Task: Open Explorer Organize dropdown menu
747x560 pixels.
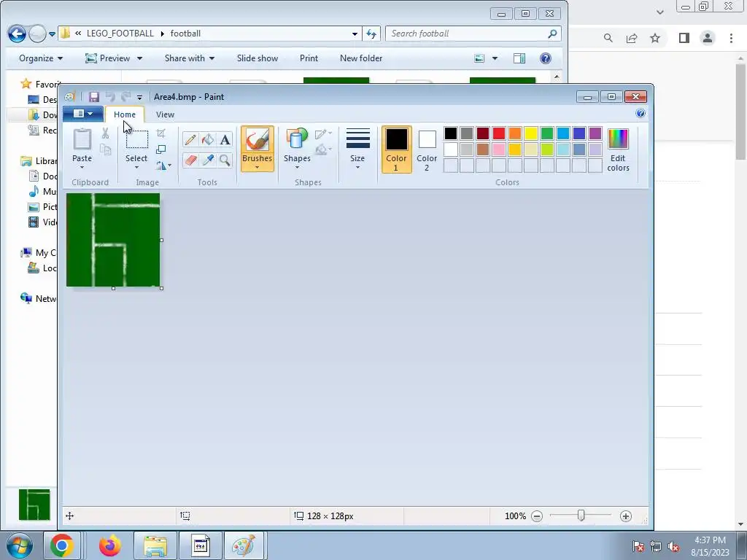Action: (x=41, y=58)
